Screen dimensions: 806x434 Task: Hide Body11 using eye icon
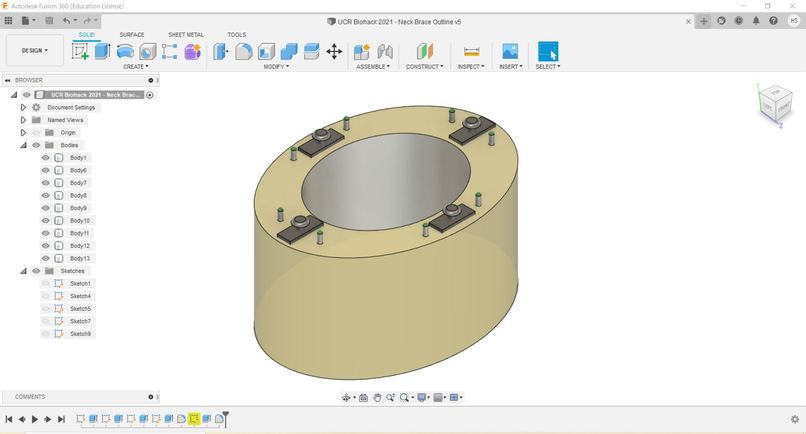[46, 233]
